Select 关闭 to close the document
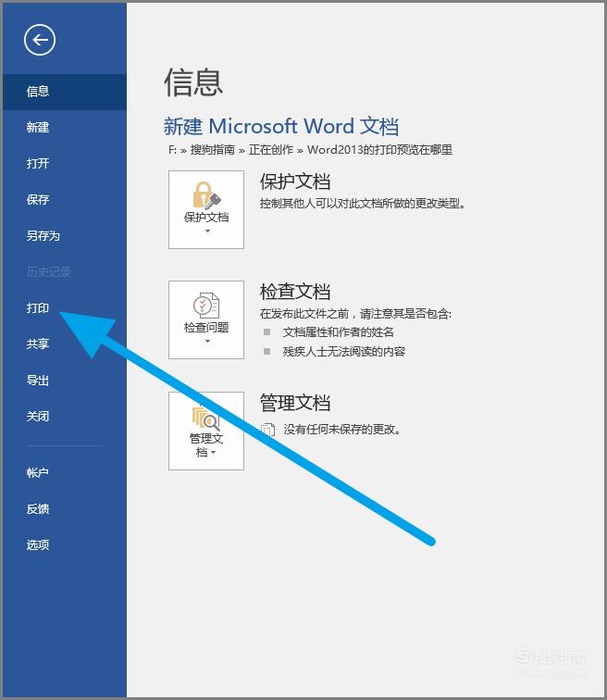 tap(65, 417)
